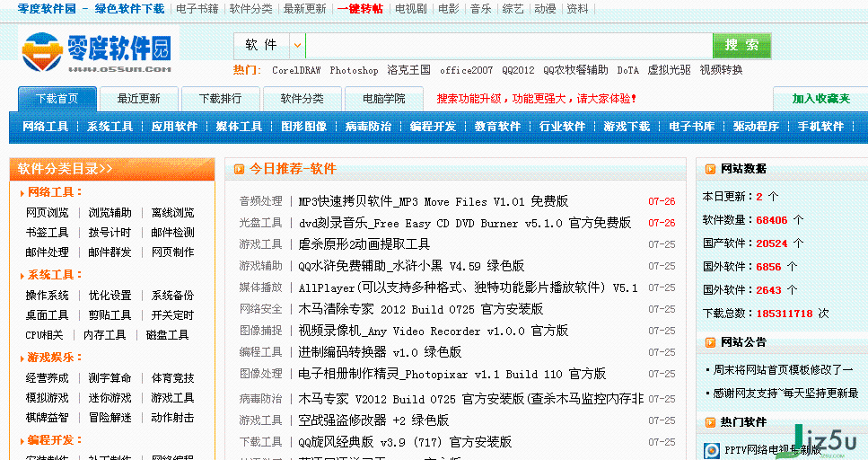Viewport: 868px width, 460px height.
Task: Click the office2007 hot search link
Action: pyautogui.click(x=466, y=70)
